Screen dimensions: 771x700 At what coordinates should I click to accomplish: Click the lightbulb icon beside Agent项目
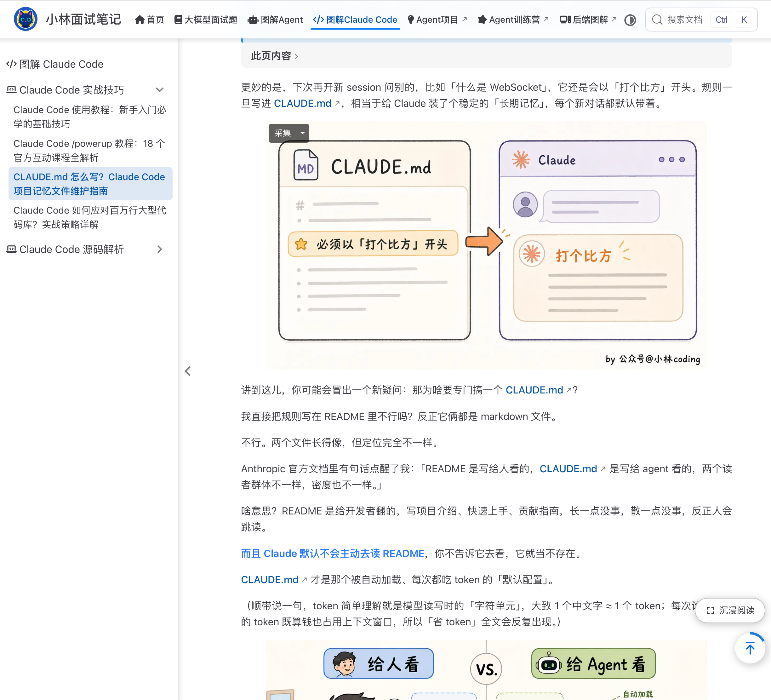(410, 20)
